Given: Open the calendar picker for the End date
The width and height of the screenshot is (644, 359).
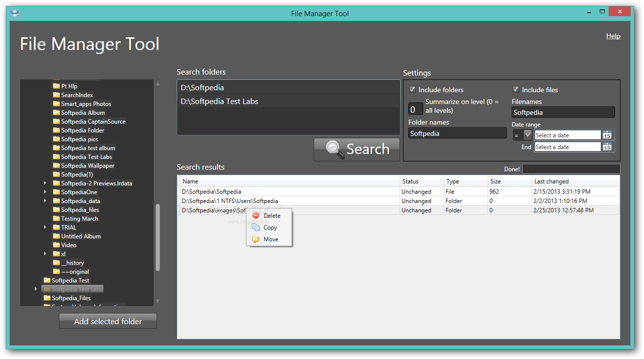Looking at the screenshot, I should (607, 147).
